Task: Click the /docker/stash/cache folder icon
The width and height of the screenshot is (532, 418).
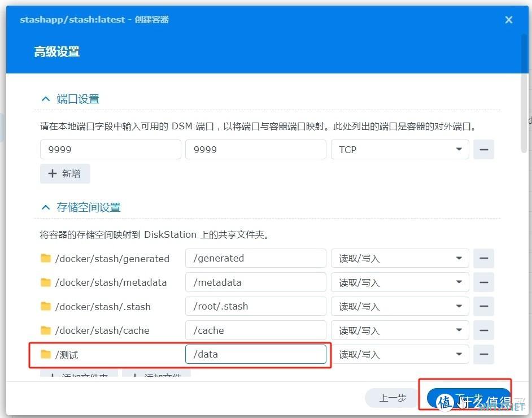Action: click(46, 330)
